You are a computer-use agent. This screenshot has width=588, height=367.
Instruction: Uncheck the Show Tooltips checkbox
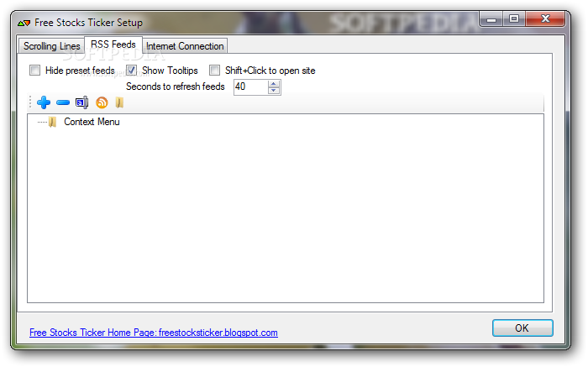(131, 70)
